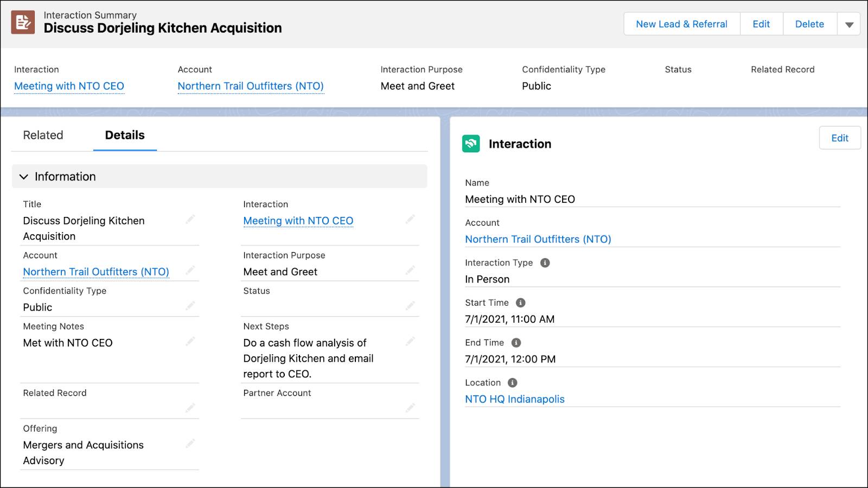Click the Title field pencil edit icon
Screen dimensions: 868x488
(190, 219)
